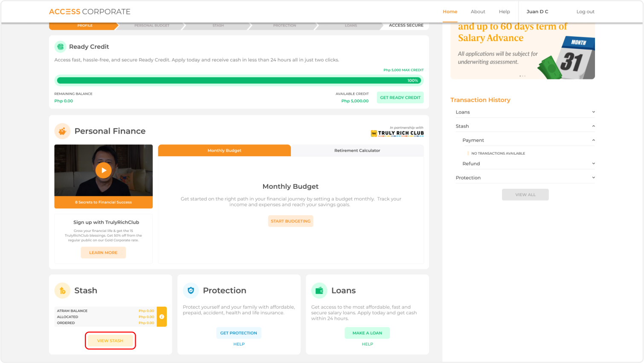Click the Stash section icon
This screenshot has width=644, height=363.
[62, 290]
